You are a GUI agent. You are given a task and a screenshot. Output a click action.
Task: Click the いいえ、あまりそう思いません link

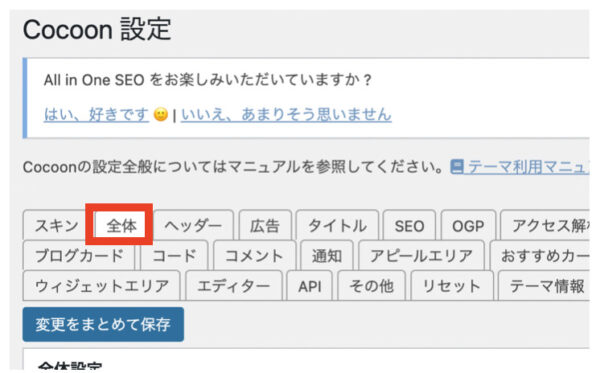click(286, 114)
